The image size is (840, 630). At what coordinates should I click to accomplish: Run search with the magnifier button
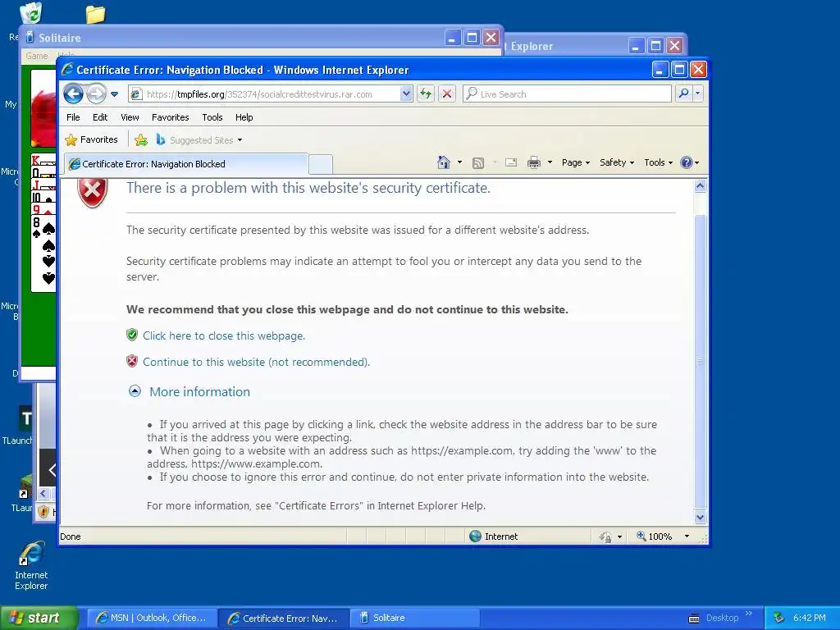tap(683, 94)
